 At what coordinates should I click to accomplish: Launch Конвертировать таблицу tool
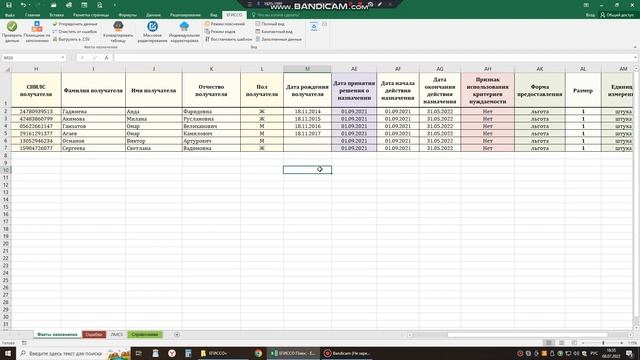(x=118, y=32)
